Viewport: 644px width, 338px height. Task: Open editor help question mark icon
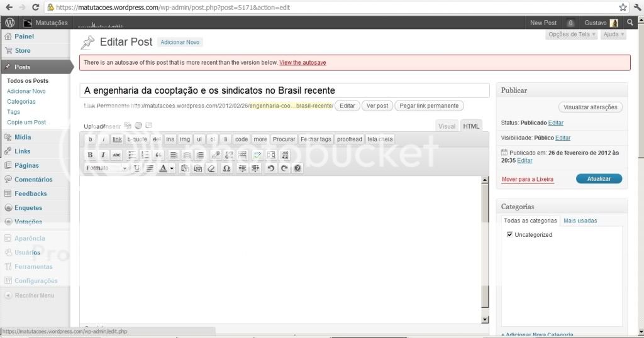297,168
